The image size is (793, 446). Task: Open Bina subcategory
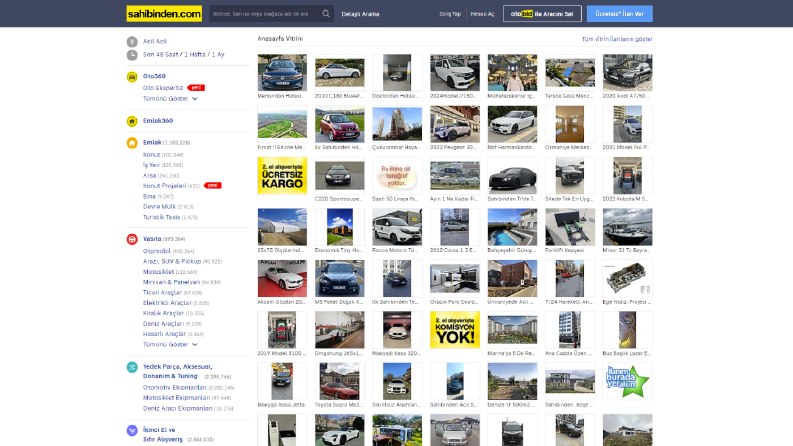[149, 196]
